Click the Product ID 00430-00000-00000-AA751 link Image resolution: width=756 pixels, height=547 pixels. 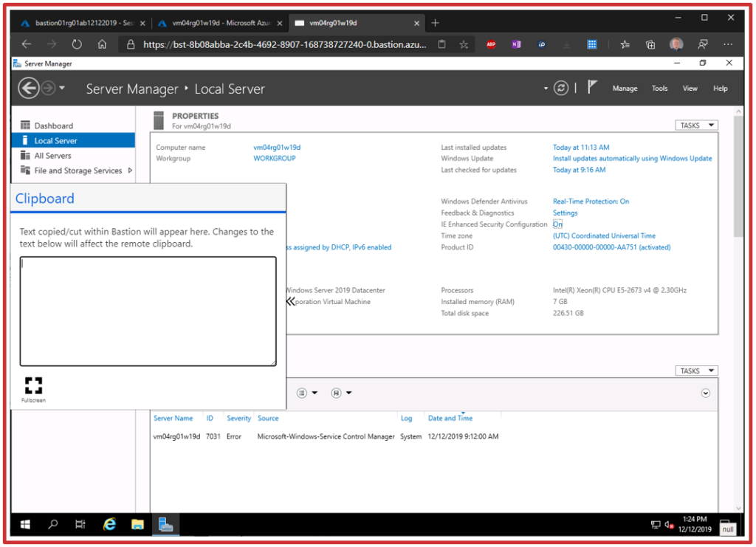(x=611, y=248)
